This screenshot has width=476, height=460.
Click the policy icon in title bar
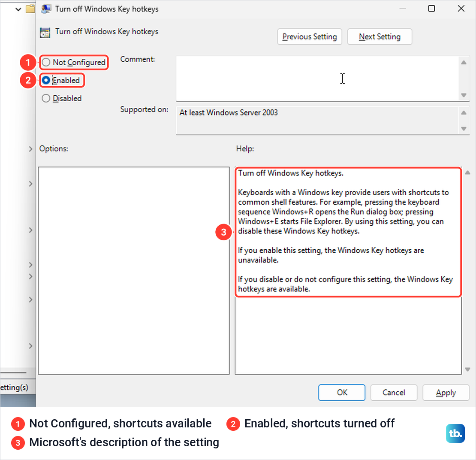pos(46,9)
